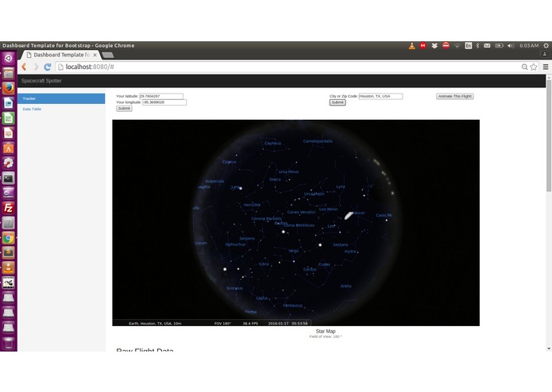
Task: Launch LibreOffice Calc from the dock
Action: pos(9,118)
